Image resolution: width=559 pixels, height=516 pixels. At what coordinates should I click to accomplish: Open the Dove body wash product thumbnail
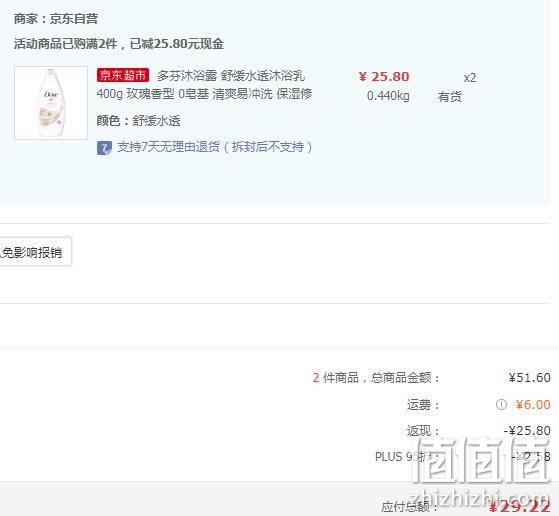(x=51, y=103)
